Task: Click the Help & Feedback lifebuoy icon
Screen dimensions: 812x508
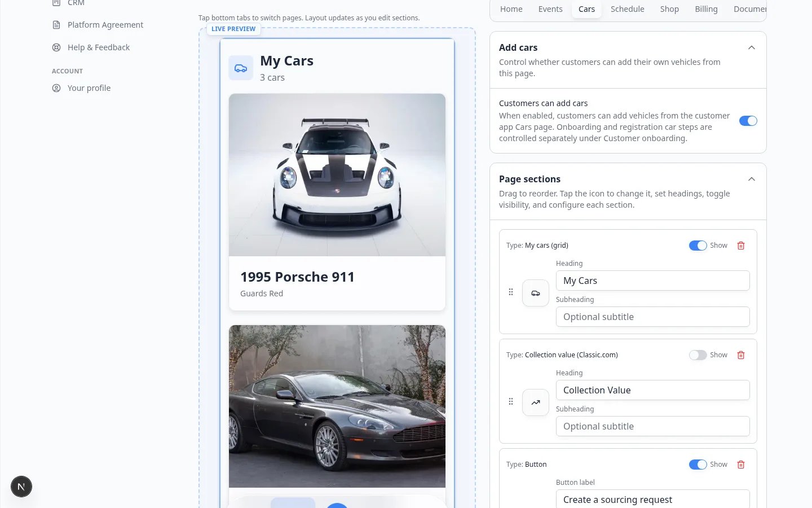Action: [x=56, y=47]
